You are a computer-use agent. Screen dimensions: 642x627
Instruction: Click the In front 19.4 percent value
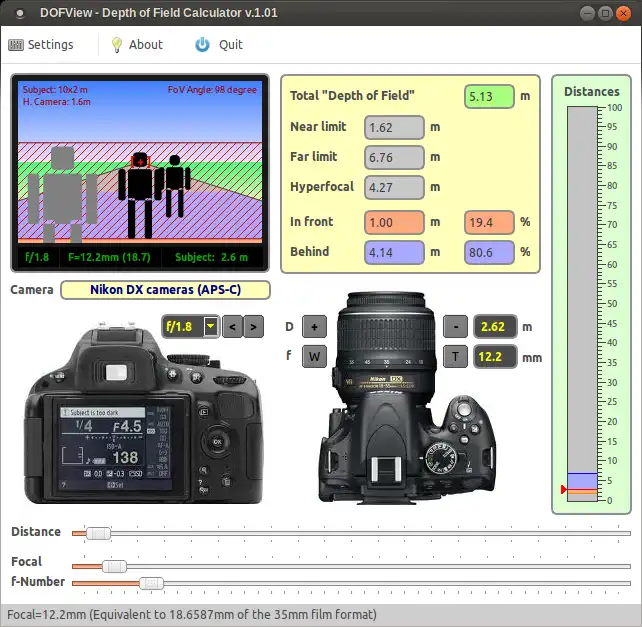(x=489, y=222)
